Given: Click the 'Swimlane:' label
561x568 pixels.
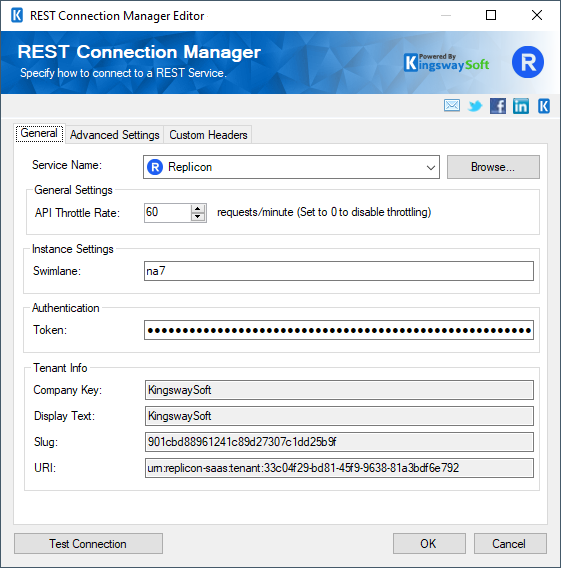Looking at the screenshot, I should click(57, 271).
